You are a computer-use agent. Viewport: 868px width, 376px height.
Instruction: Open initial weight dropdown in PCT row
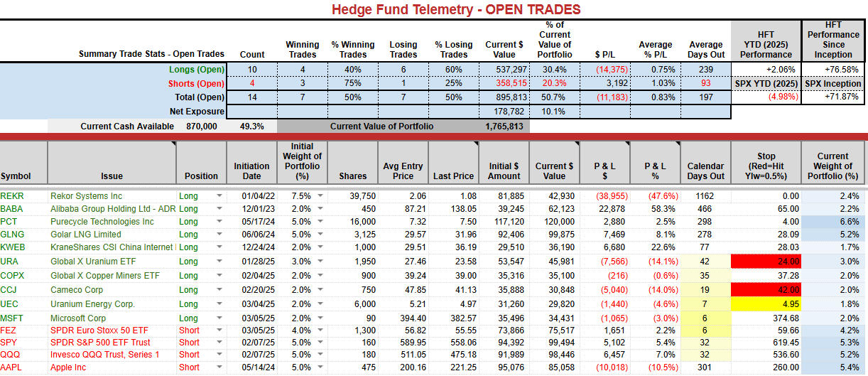click(x=321, y=222)
